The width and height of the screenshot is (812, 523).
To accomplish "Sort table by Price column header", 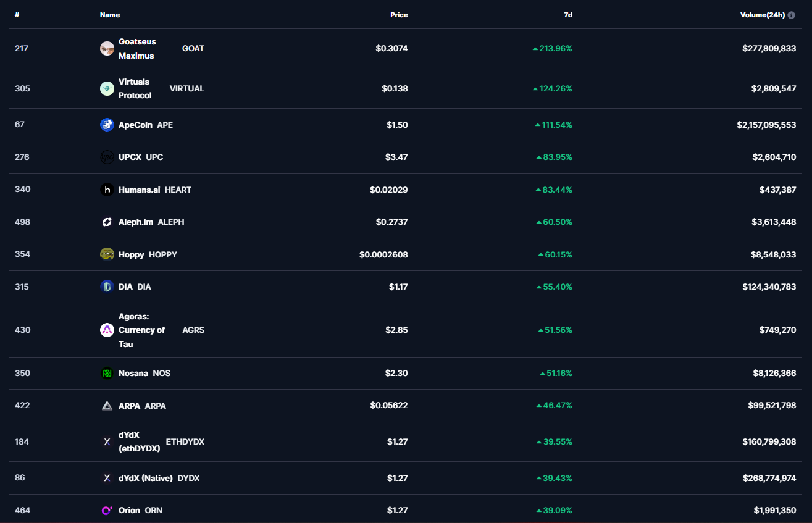I will coord(399,15).
